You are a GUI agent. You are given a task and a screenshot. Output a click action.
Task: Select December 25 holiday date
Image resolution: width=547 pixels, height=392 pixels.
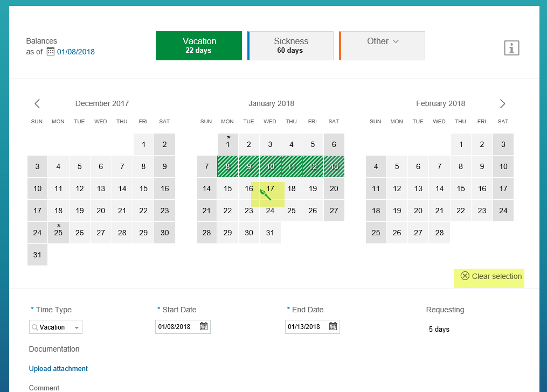tap(58, 233)
